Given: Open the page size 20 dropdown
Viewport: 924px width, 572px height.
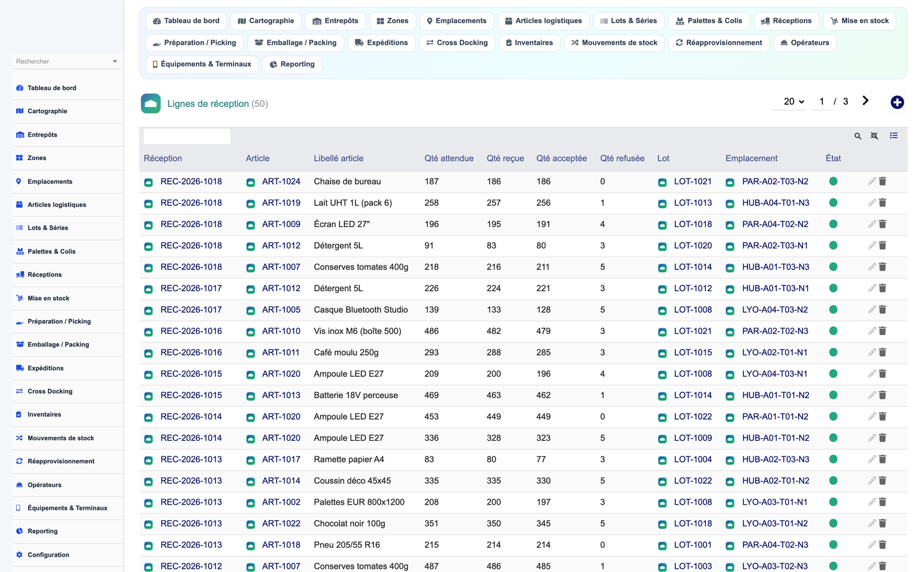Looking at the screenshot, I should (x=794, y=102).
